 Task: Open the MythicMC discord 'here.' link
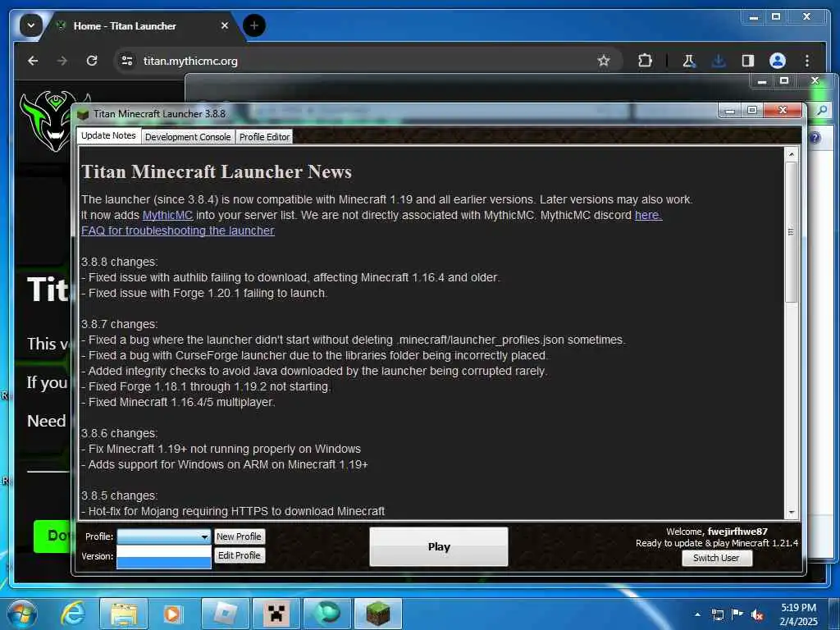point(648,215)
